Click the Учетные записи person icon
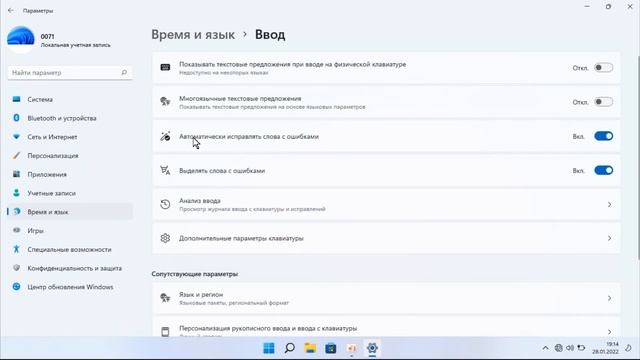Image resolution: width=640 pixels, height=360 pixels. [16, 193]
